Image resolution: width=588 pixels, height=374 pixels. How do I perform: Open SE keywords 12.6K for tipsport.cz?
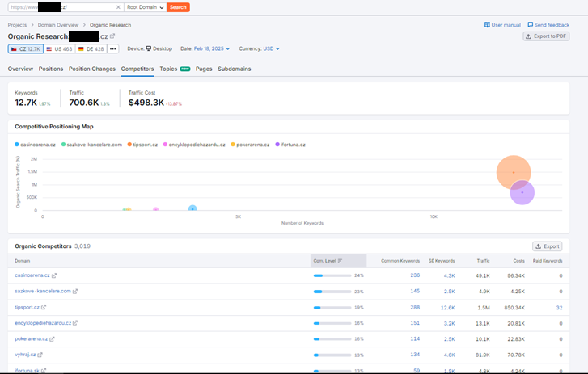pos(448,308)
